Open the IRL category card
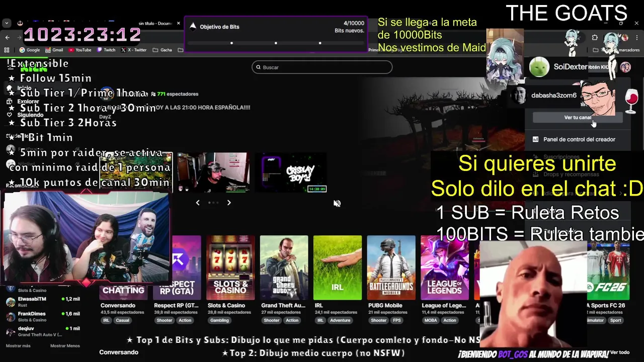Viewport: 644px width, 362px height. pos(338,267)
